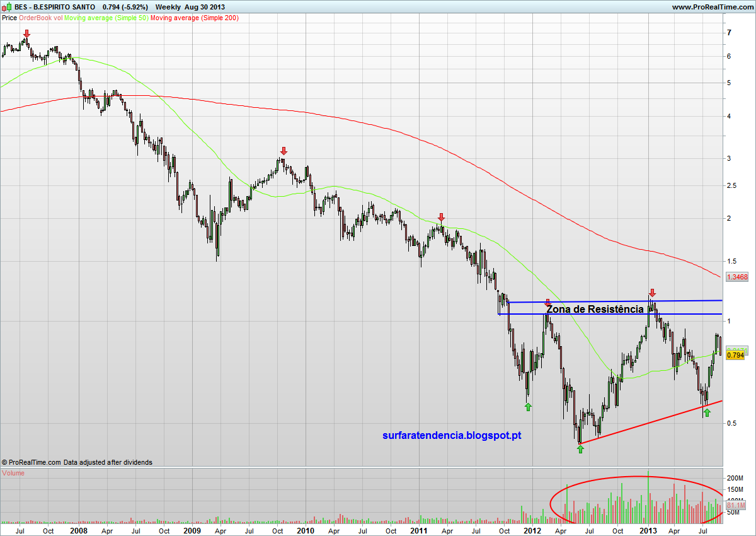756x536 pixels.
Task: Open the Weekly timeframe label
Action: pyautogui.click(x=167, y=7)
